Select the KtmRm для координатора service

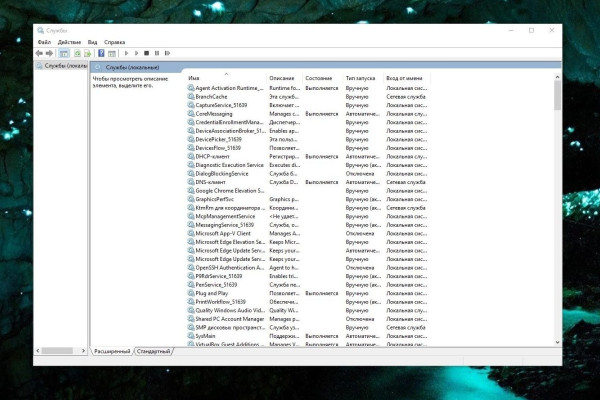(x=307, y=207)
